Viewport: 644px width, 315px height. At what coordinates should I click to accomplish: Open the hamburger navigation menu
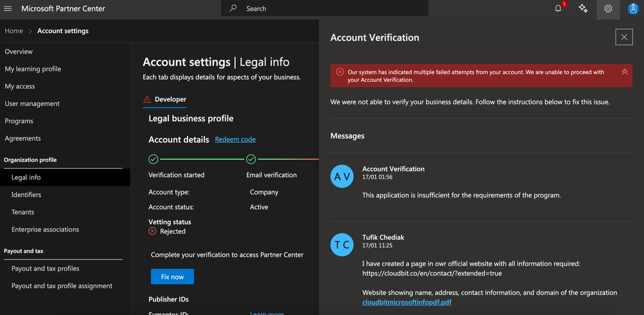(x=8, y=8)
